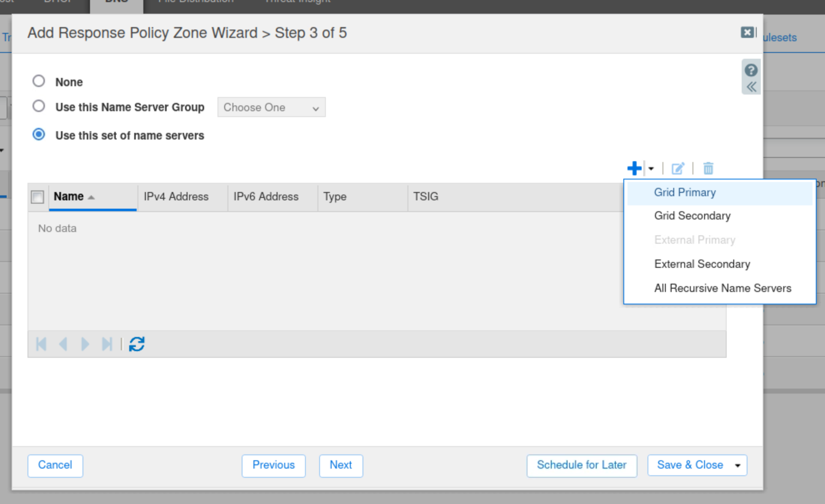The width and height of the screenshot is (825, 504).
Task: Click the arrow beside the plus icon
Action: pos(651,168)
